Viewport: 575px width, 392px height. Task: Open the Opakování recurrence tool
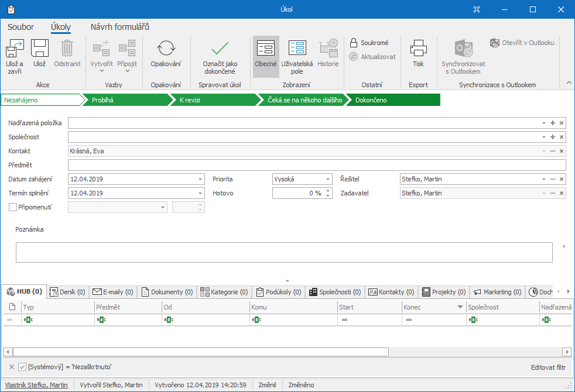pos(166,49)
